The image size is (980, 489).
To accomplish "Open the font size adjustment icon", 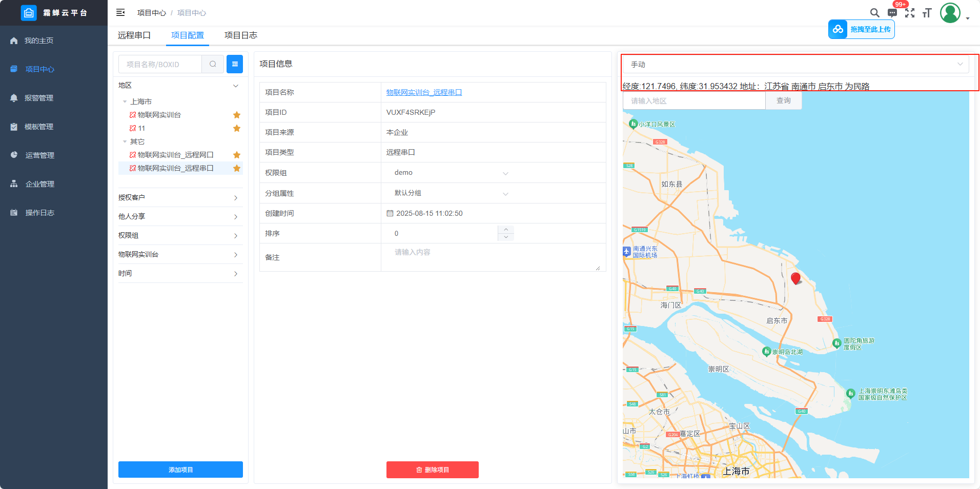I will (x=927, y=13).
